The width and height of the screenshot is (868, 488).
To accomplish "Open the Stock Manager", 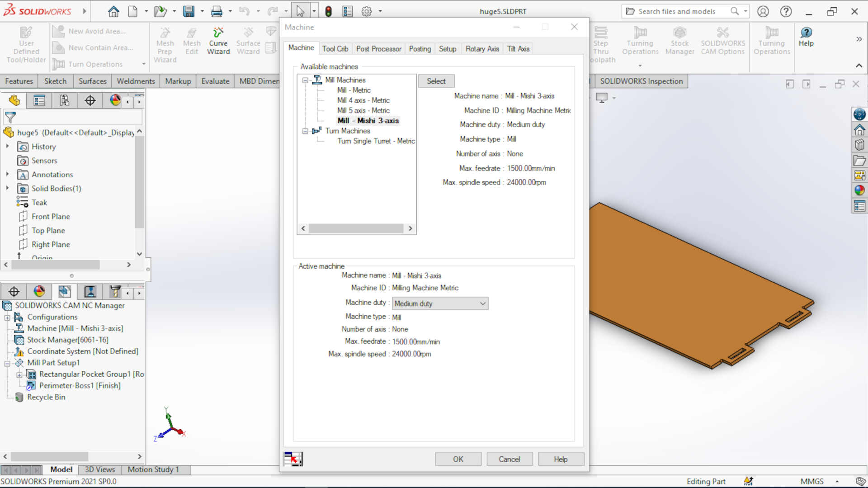I will [x=680, y=41].
